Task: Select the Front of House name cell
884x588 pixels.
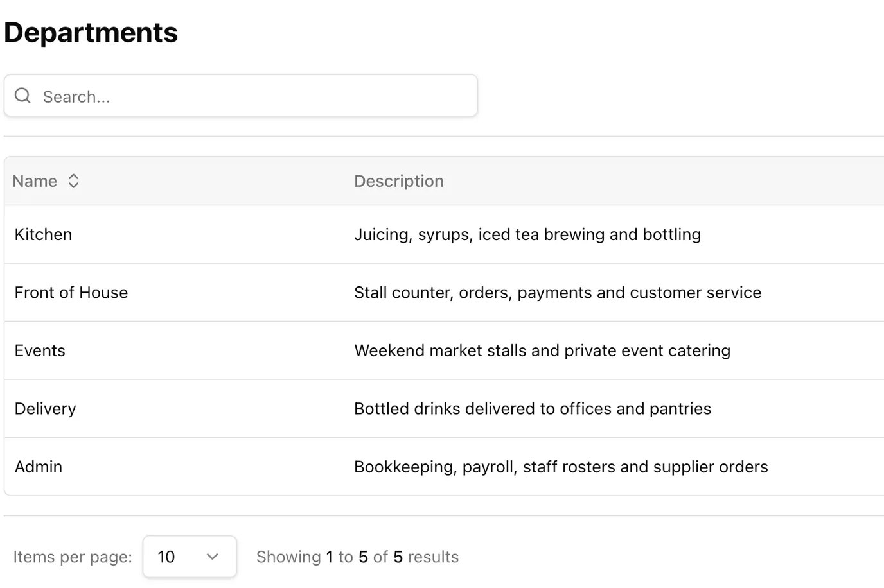Action: pos(71,293)
